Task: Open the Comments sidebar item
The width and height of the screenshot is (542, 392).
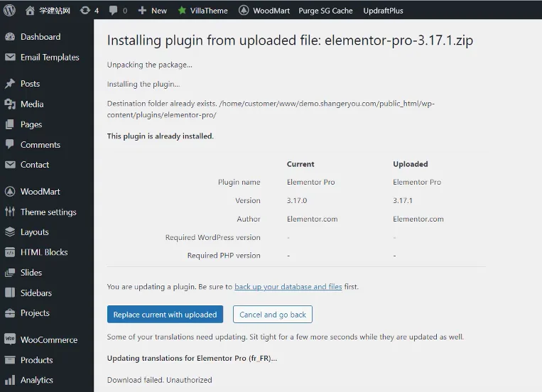Action: (40, 145)
